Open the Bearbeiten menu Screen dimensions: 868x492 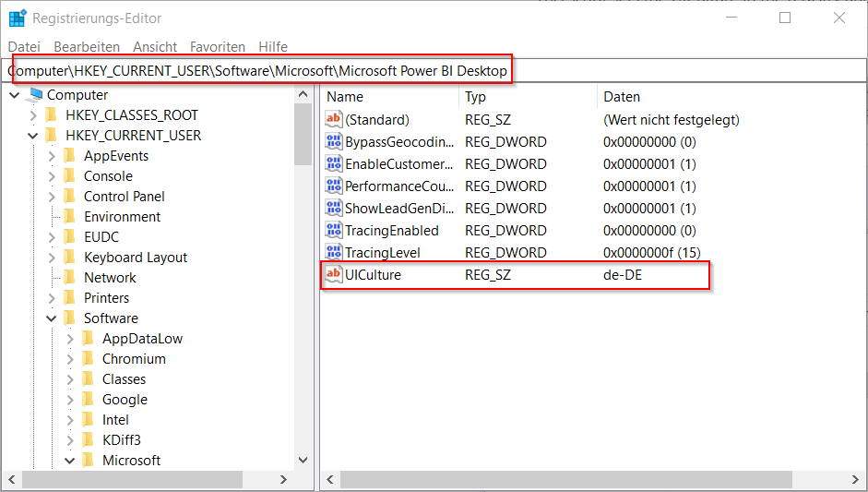pos(87,47)
